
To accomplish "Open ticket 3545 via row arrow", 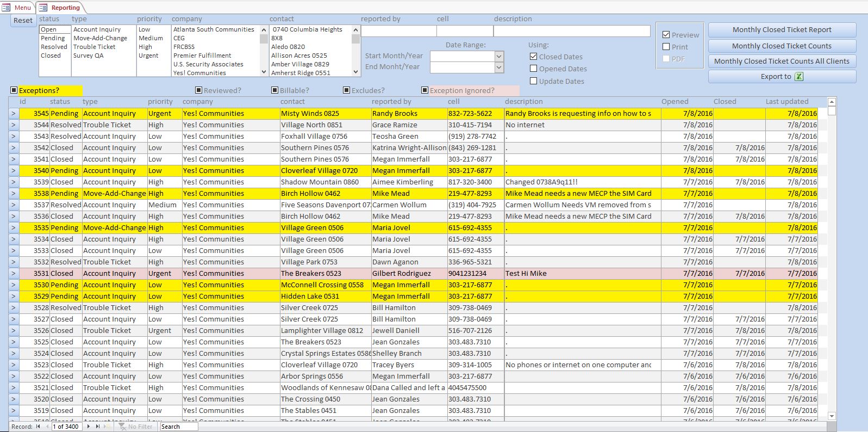I will [14, 114].
